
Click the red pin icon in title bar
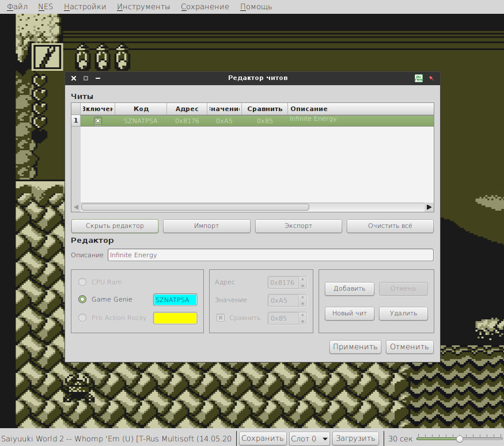point(431,78)
